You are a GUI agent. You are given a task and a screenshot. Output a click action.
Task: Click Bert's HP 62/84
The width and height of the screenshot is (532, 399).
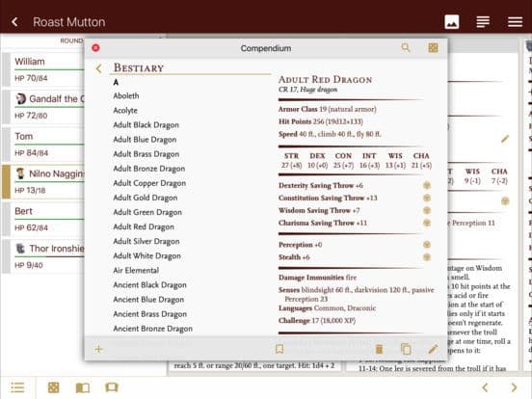coord(31,228)
